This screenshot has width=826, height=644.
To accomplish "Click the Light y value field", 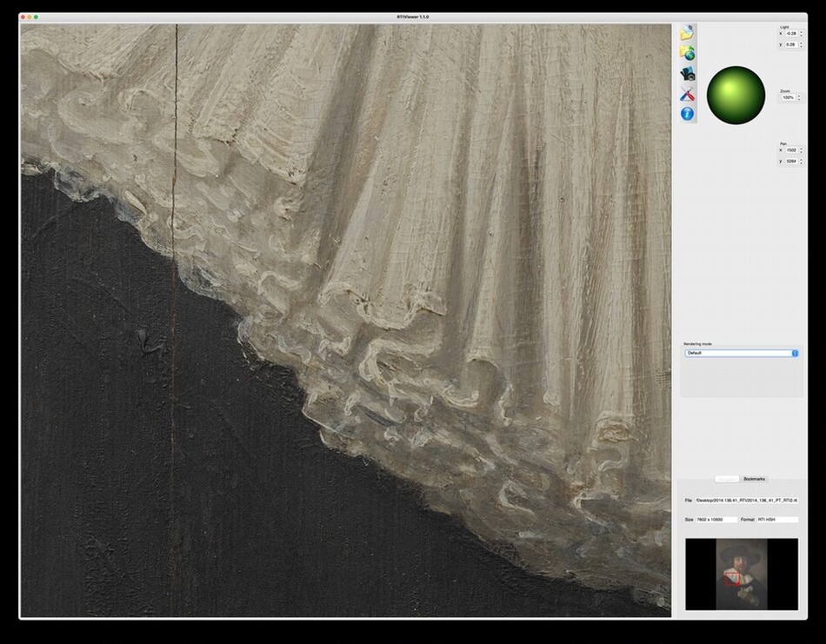I will click(791, 45).
